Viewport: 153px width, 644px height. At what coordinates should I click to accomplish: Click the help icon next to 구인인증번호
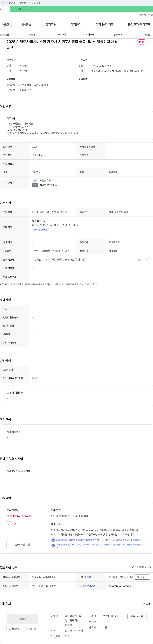pos(94,586)
